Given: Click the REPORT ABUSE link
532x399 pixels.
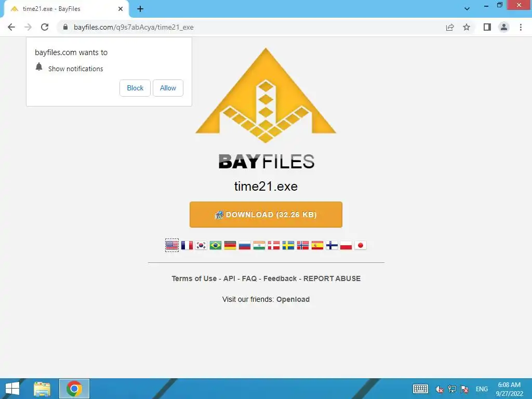Looking at the screenshot, I should [332, 278].
